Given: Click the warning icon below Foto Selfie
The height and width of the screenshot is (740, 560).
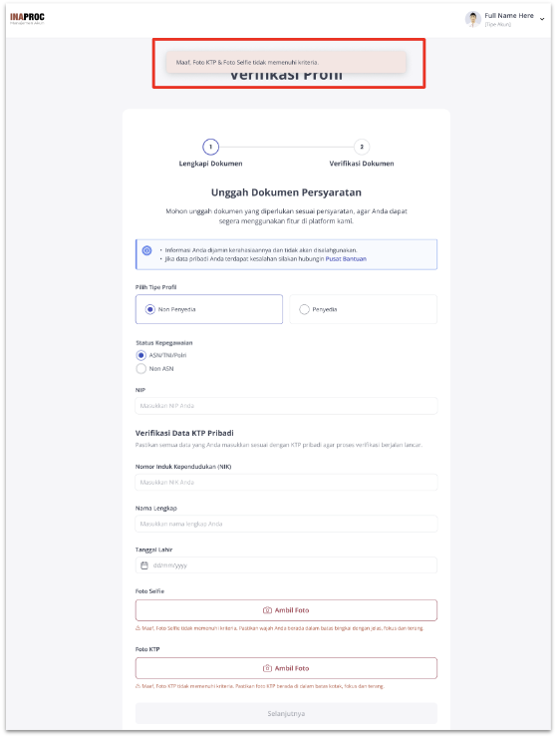Looking at the screenshot, I should pos(139,628).
